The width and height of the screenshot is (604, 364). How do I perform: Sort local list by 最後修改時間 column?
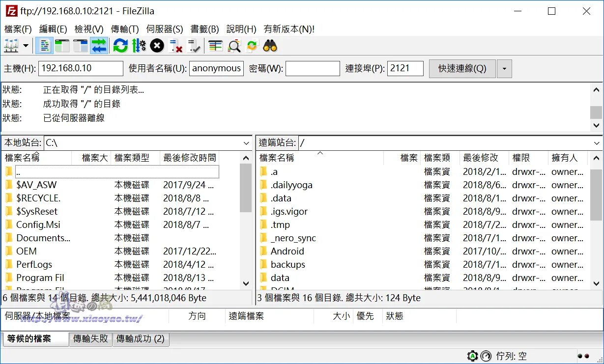(190, 158)
